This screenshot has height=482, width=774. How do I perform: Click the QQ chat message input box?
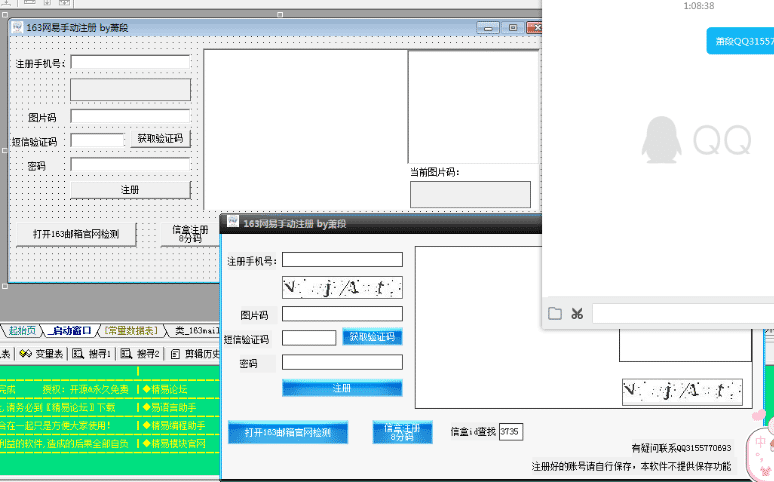pyautogui.click(x=683, y=314)
